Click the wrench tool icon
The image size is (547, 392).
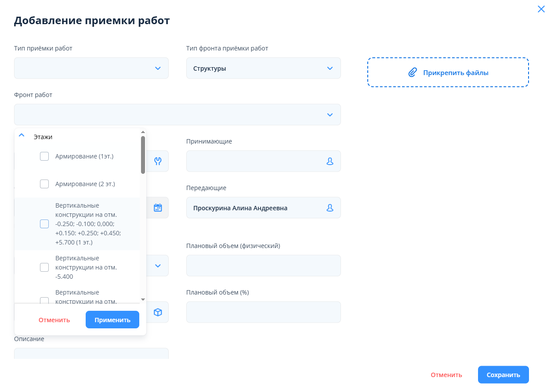(x=158, y=161)
